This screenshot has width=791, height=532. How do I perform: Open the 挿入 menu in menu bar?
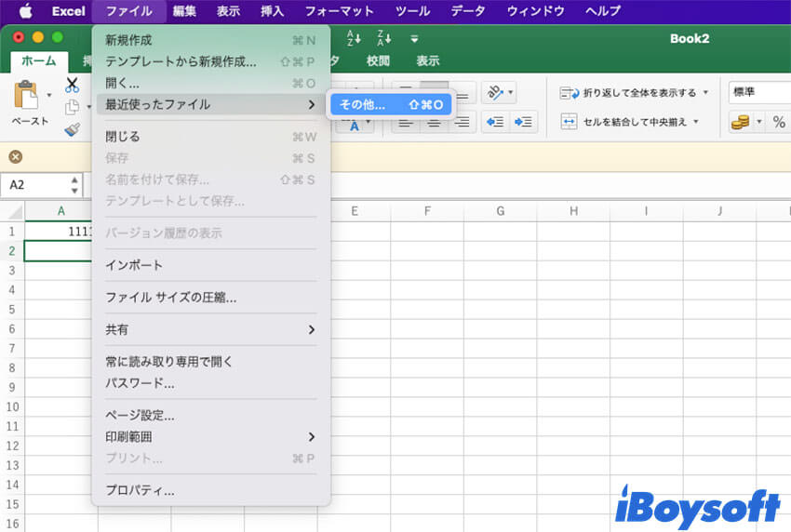pos(272,11)
